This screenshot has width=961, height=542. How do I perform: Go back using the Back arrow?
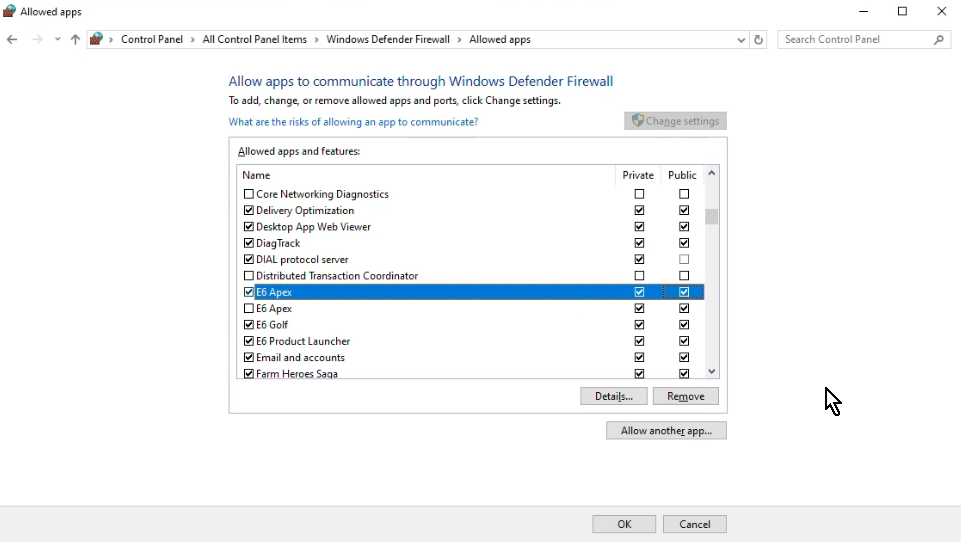pyautogui.click(x=12, y=39)
